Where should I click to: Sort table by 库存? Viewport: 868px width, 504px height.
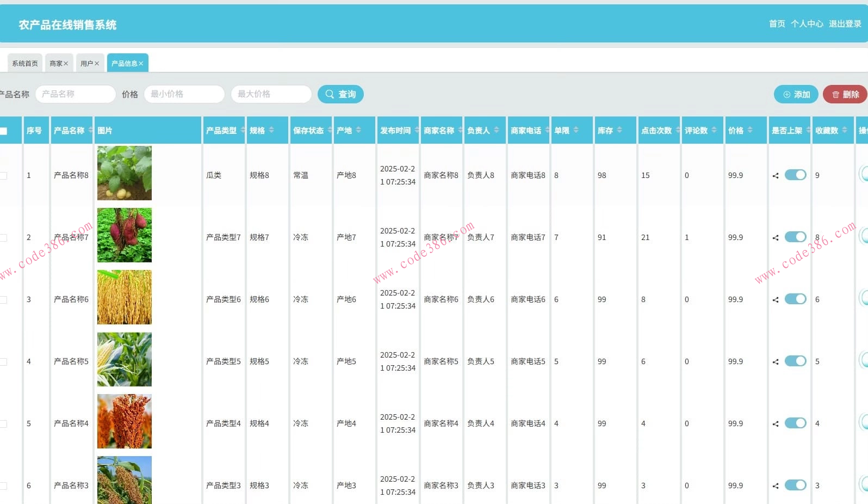coord(619,130)
